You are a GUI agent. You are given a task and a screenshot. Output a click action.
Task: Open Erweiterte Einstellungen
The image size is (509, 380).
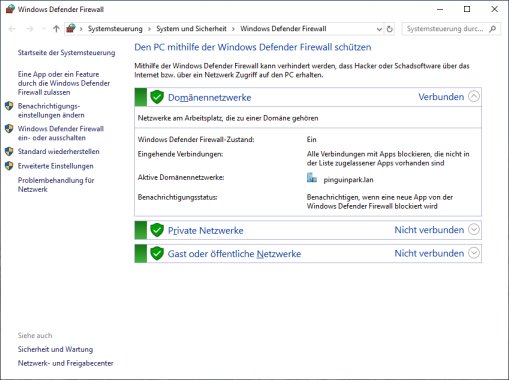pos(55,166)
